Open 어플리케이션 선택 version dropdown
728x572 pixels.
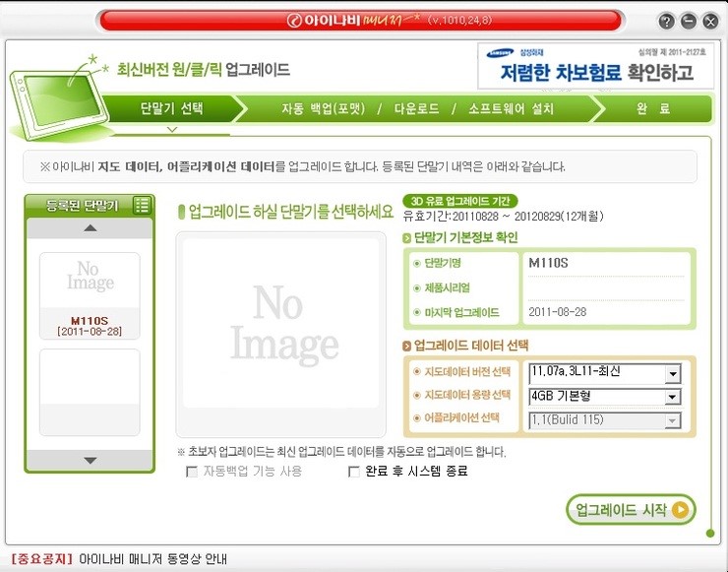tap(672, 420)
